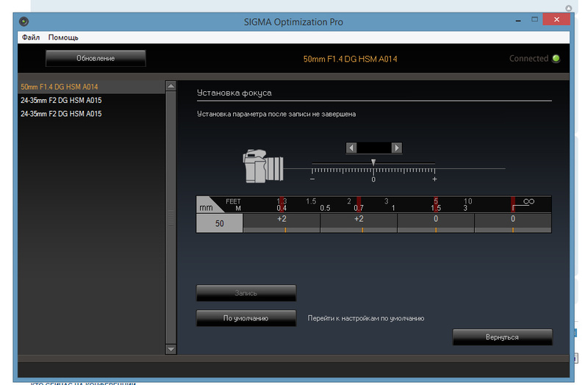Click the focus slider triangle marker

tap(373, 162)
